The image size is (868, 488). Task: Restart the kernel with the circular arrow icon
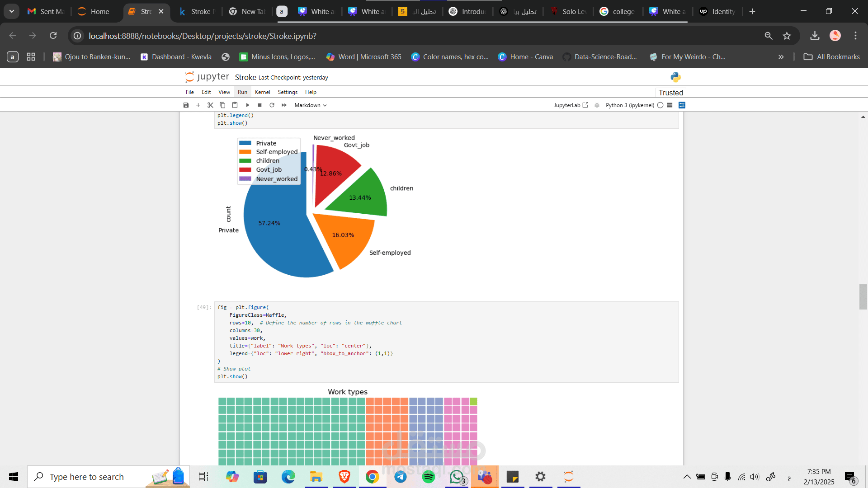click(x=272, y=105)
